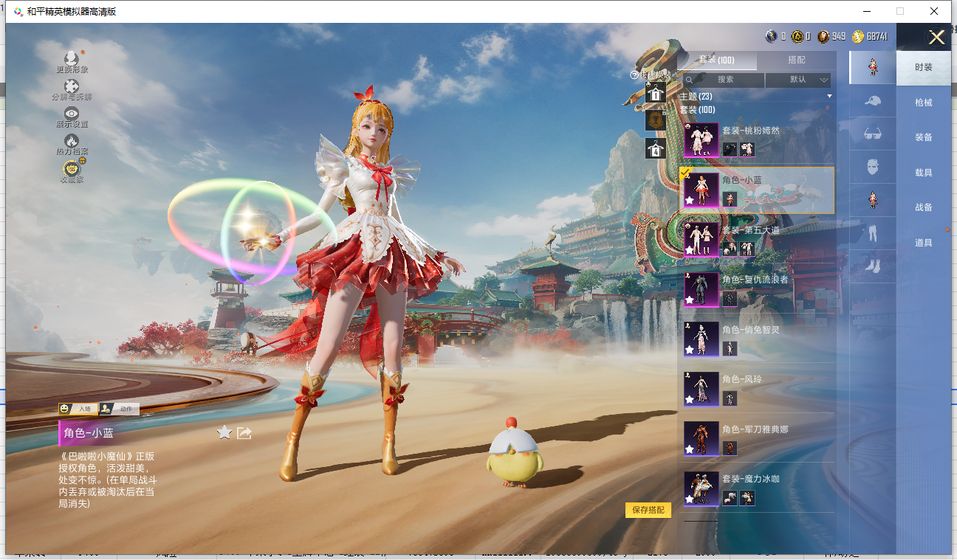Select the 角色-军刀雅典娜 character thumbnail
The width and height of the screenshot is (957, 560).
tap(701, 439)
